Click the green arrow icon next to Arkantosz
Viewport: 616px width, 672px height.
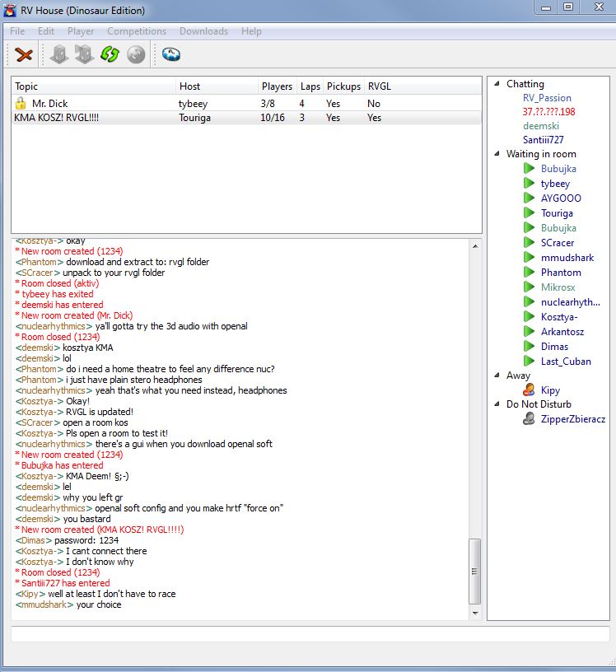tap(529, 332)
